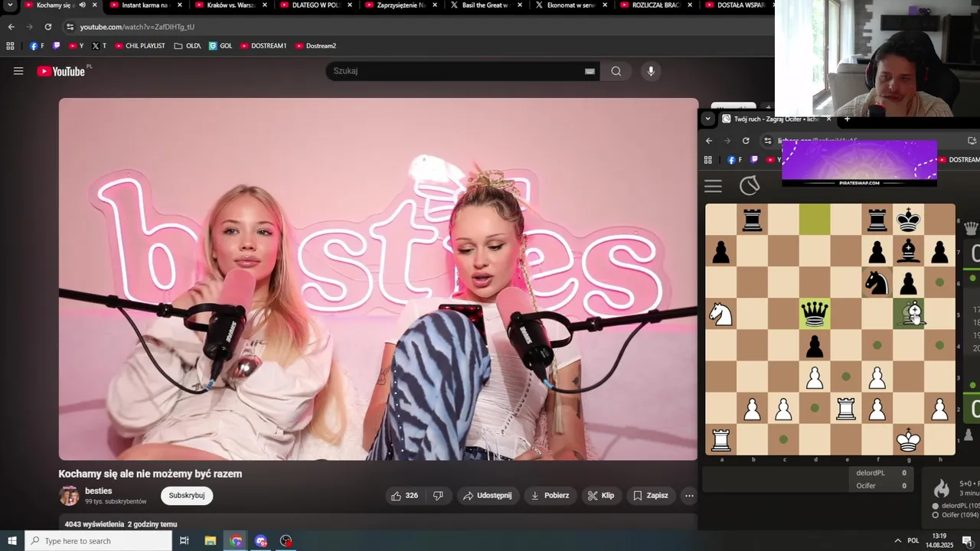Open the apps grid in bookmarks bar
980x551 pixels.
(10, 46)
